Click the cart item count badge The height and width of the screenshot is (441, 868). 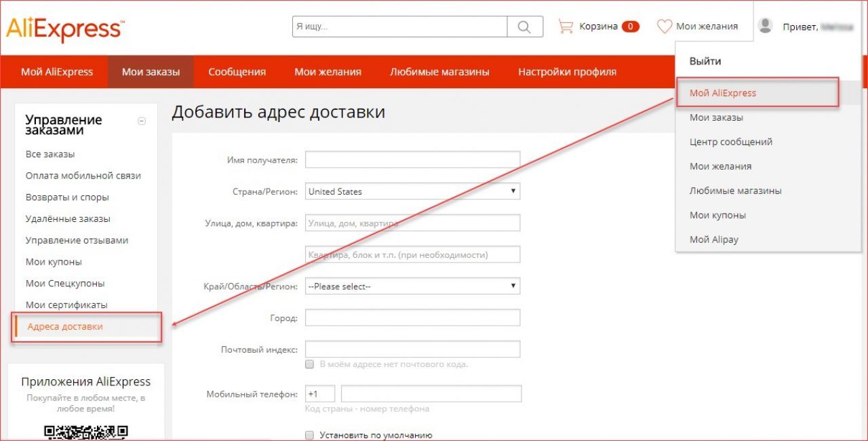tap(630, 26)
